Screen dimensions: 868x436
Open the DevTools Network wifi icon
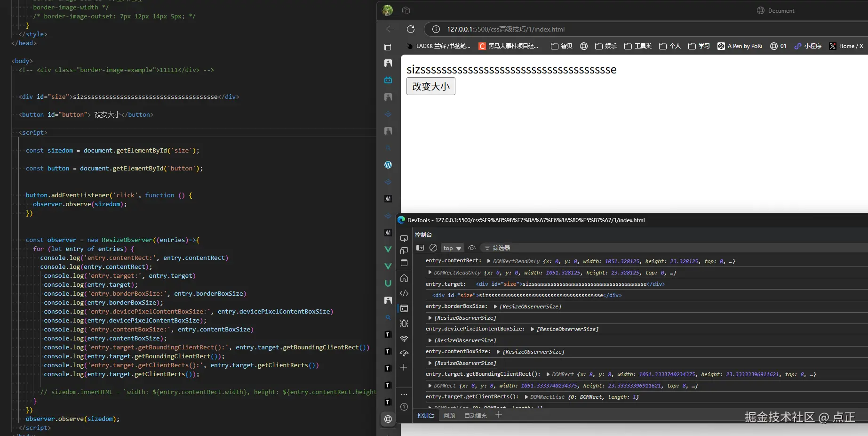(404, 339)
